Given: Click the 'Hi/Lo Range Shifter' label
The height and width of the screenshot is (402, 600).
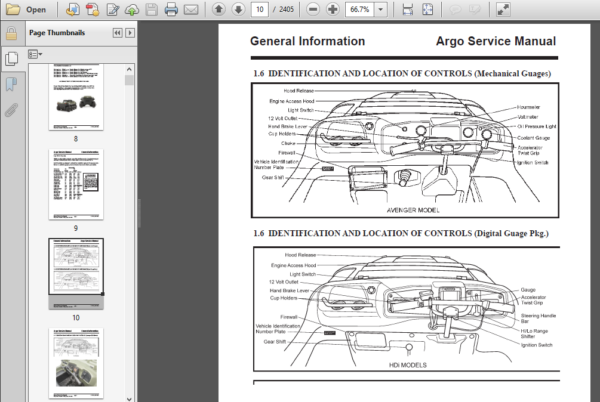Looking at the screenshot, I should pos(534,334).
